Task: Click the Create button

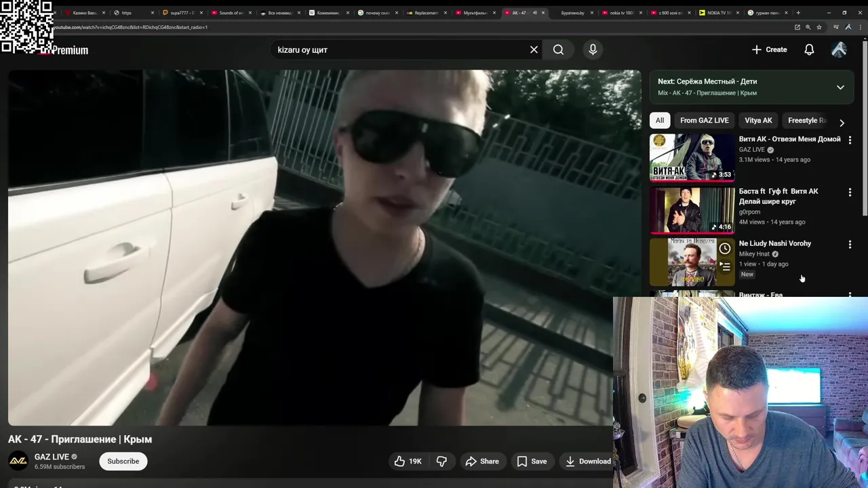Action: coord(770,49)
